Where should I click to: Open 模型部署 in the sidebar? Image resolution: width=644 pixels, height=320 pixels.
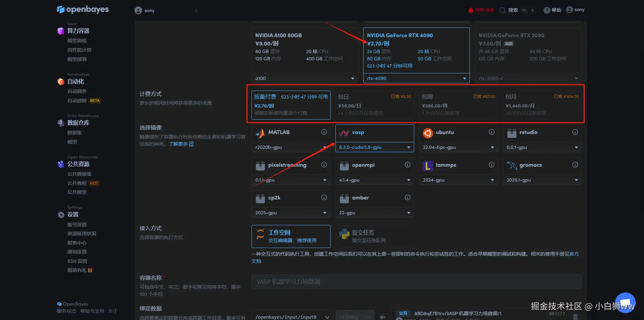(x=77, y=59)
